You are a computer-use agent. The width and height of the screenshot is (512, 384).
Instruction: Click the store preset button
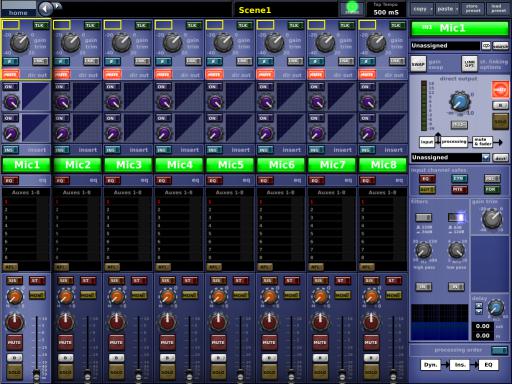pos(473,9)
